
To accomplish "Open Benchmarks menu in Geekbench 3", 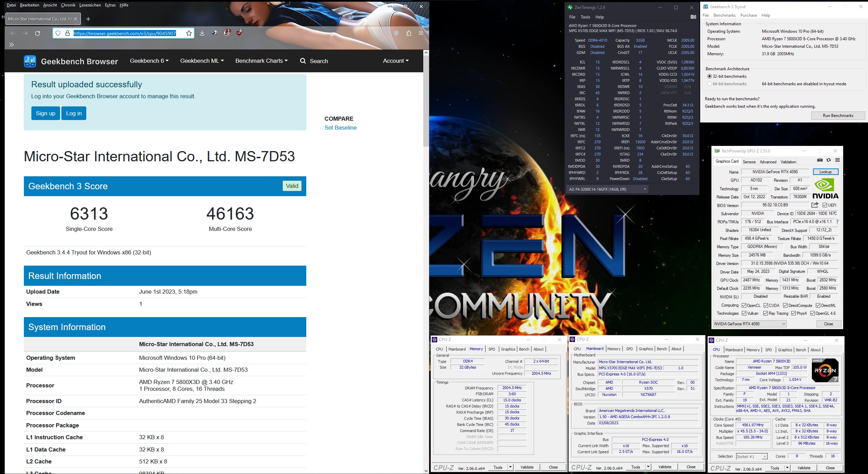I will pos(724,15).
